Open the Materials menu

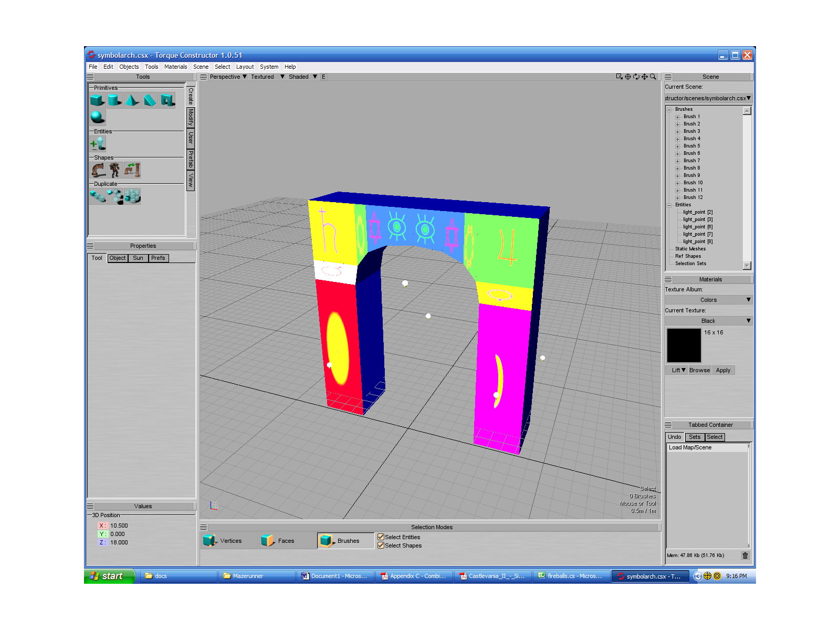[x=175, y=67]
